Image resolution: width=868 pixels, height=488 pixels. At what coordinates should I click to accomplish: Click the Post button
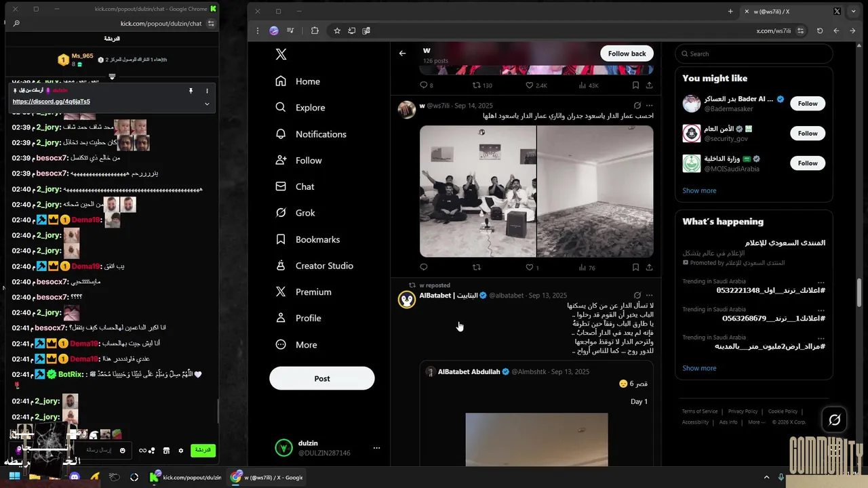(322, 378)
